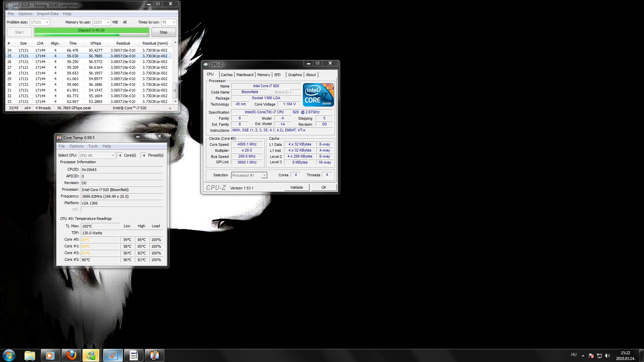Open LinX Help menu
Screen dimensions: 644x362
coord(67,14)
